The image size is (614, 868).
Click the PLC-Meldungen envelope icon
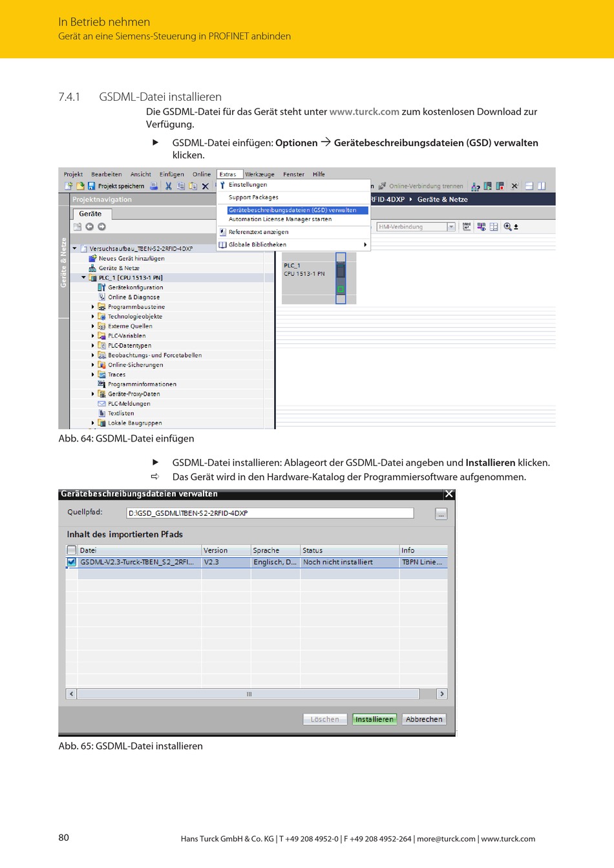[101, 404]
